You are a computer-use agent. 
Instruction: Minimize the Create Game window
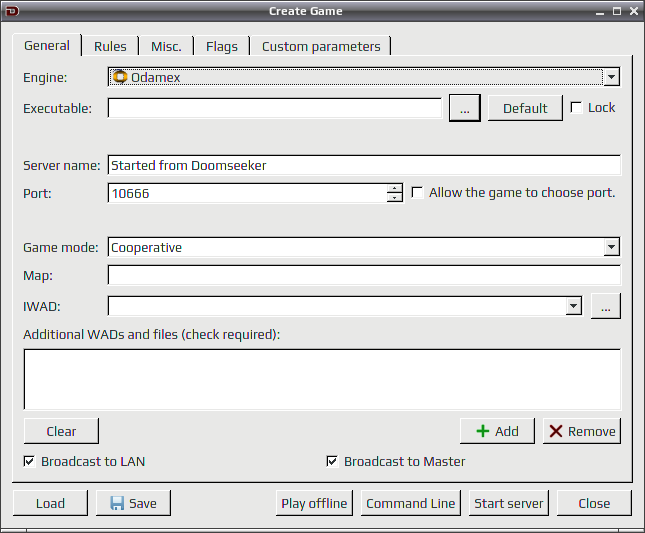pos(600,12)
